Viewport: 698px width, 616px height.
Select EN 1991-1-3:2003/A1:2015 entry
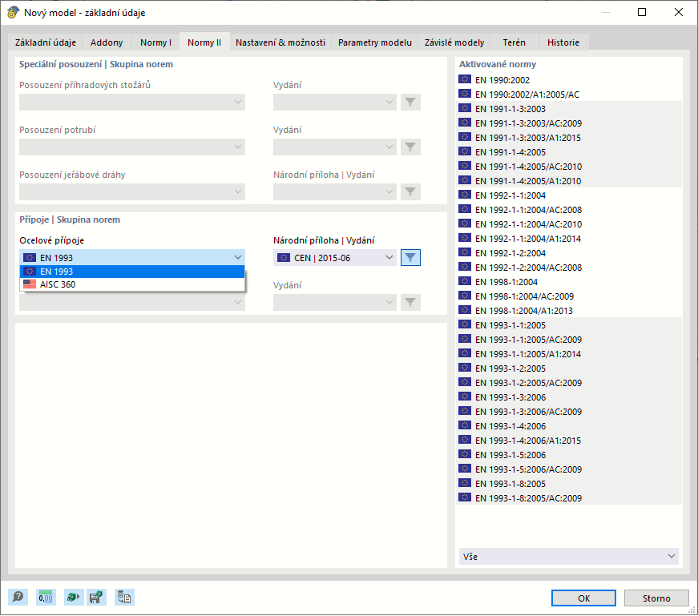569,138
